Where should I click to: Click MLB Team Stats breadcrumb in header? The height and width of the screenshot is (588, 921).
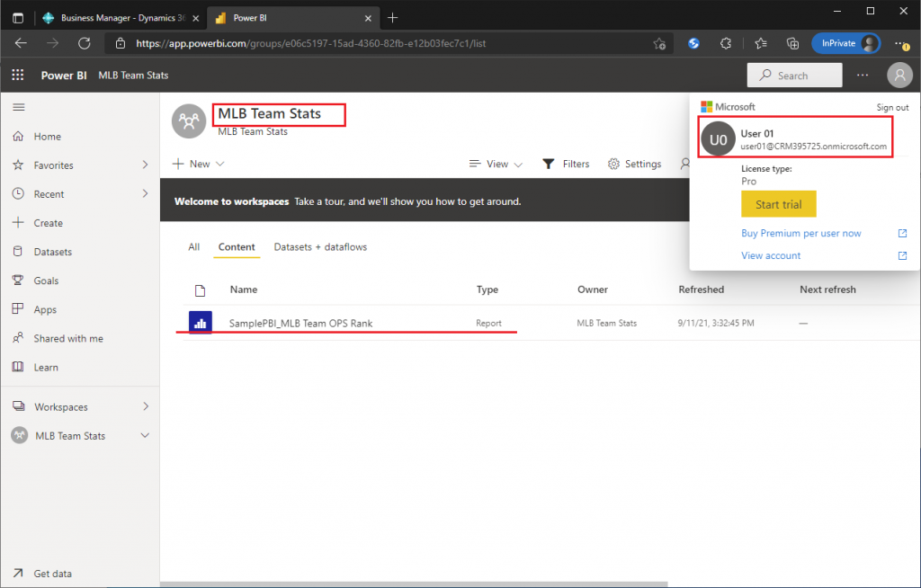[133, 76]
